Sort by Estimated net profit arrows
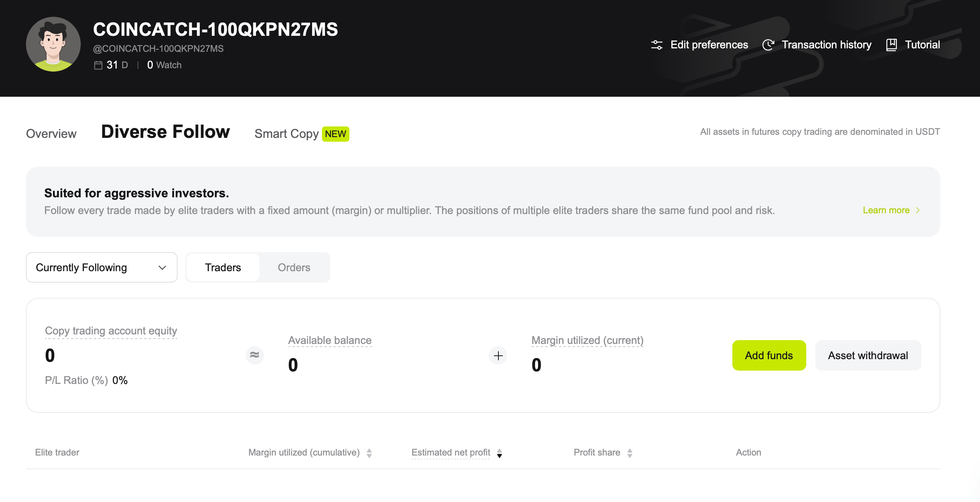 (500, 453)
